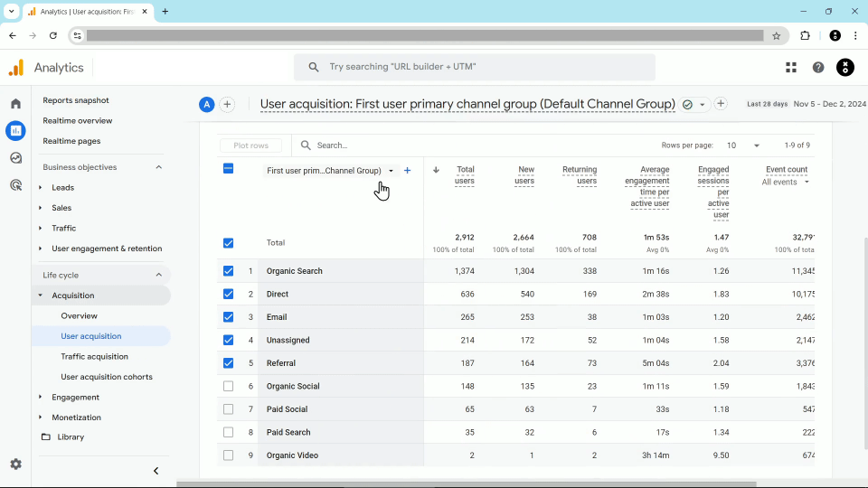The width and height of the screenshot is (868, 488).
Task: Open the Advertising icon in left rail
Action: pos(15,184)
